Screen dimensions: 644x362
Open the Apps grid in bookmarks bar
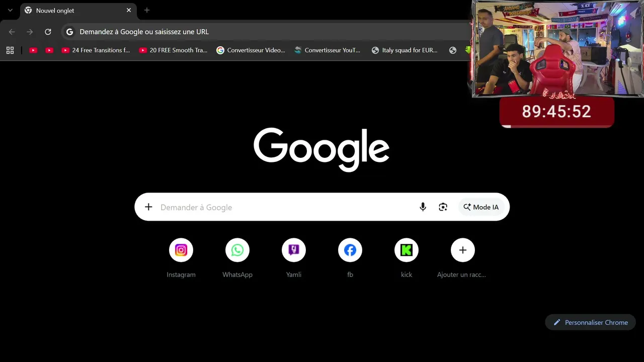[10, 50]
